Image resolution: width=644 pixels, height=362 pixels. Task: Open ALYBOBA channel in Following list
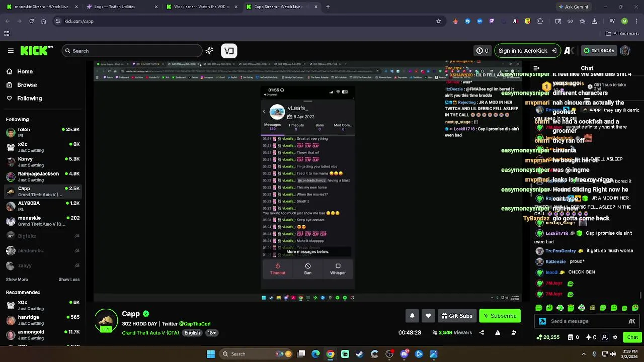(43, 206)
